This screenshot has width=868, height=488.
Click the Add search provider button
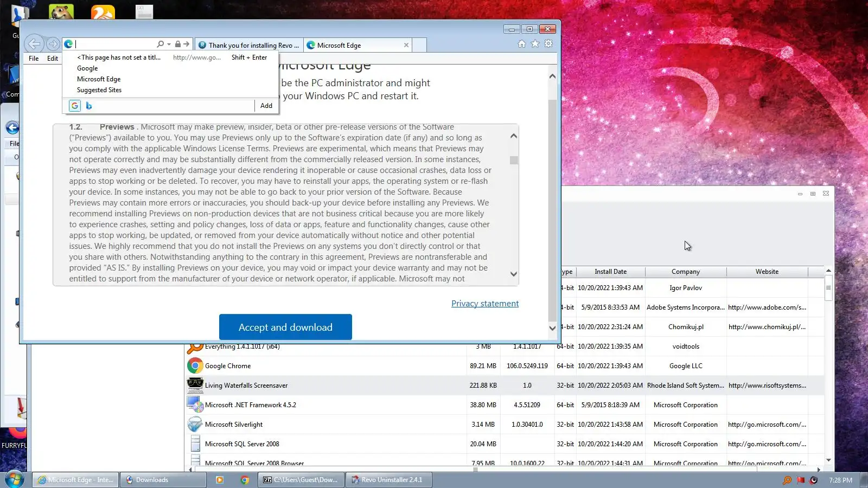click(266, 106)
